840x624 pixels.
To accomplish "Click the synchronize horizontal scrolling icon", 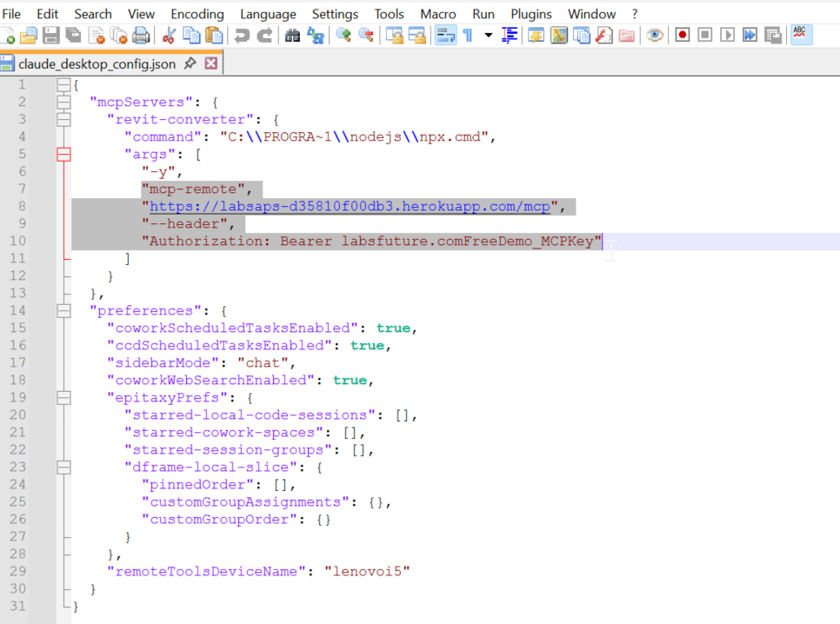I will coord(417,36).
